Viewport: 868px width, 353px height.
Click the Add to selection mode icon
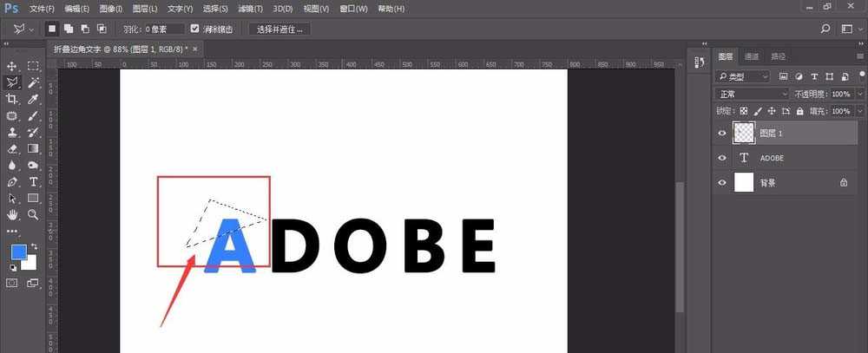coord(68,29)
